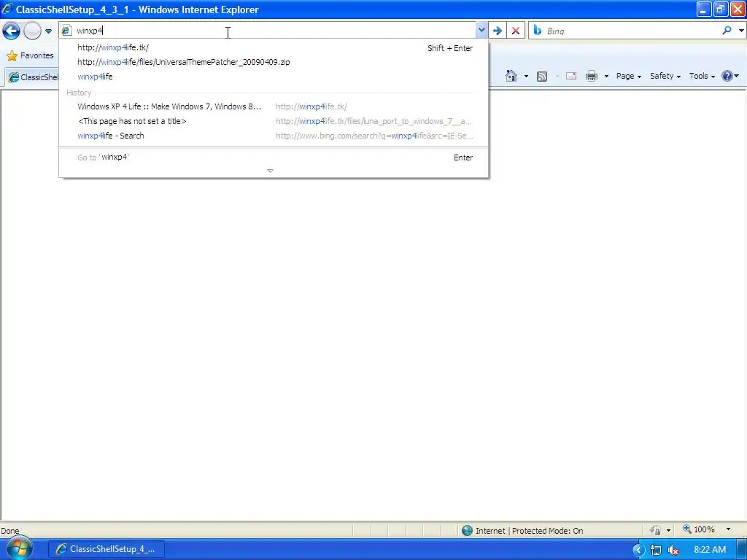Select the ClassicShell tab
Viewport: 747px width, 560px height.
pos(32,77)
